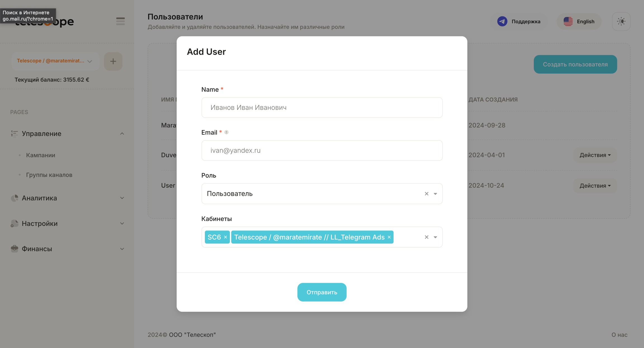Remove the Telescope LL_Telegram Ads tag
The image size is (644, 348).
[389, 237]
